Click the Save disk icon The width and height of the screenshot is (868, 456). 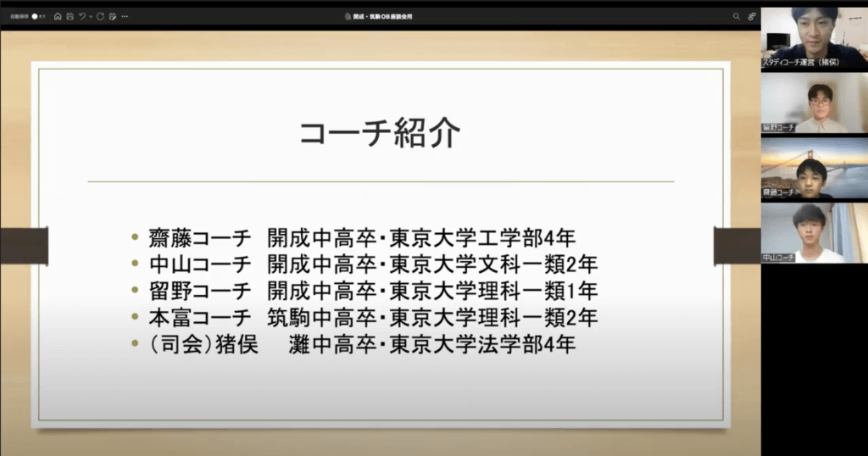coord(70,16)
